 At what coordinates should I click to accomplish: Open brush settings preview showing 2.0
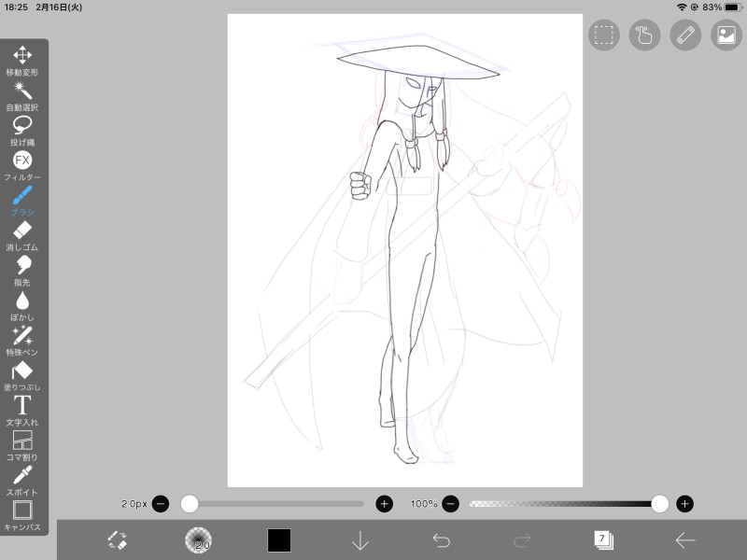pyautogui.click(x=198, y=540)
